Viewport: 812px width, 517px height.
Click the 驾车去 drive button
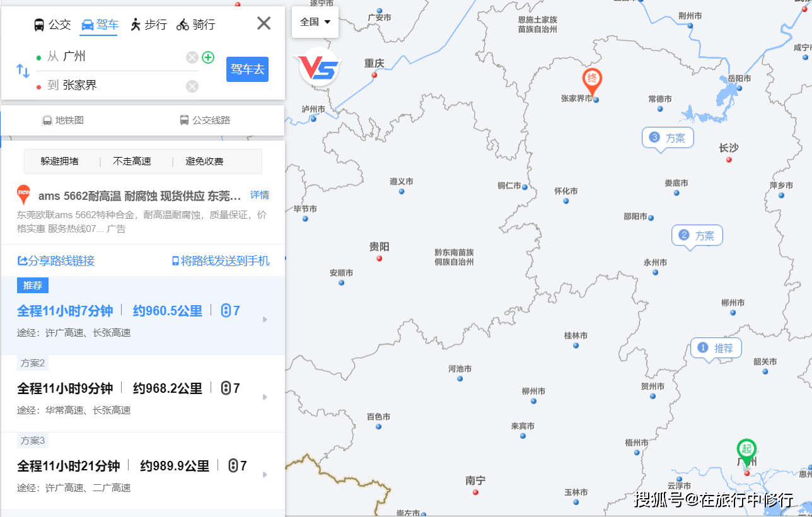point(247,69)
